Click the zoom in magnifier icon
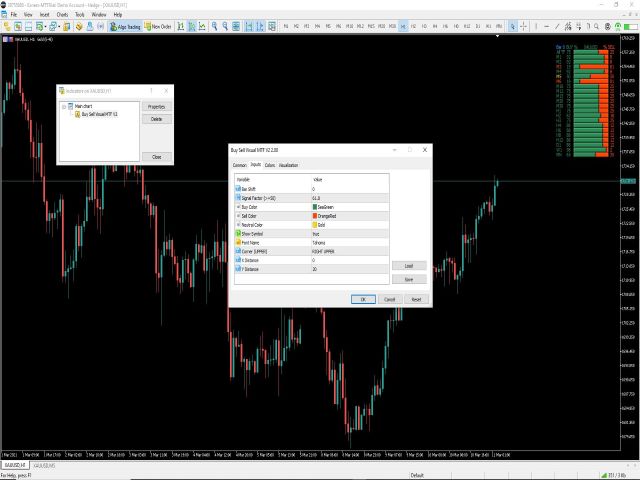This screenshot has width=640, height=480. (214, 27)
